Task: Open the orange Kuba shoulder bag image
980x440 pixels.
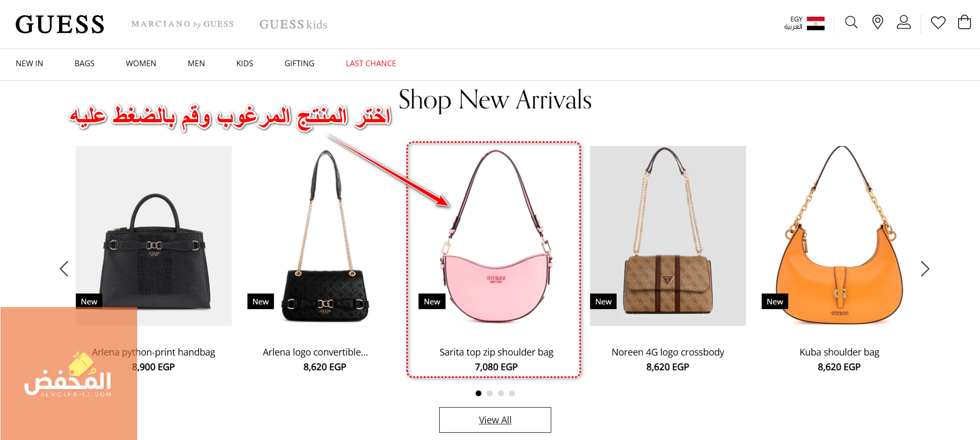Action: pos(839,236)
